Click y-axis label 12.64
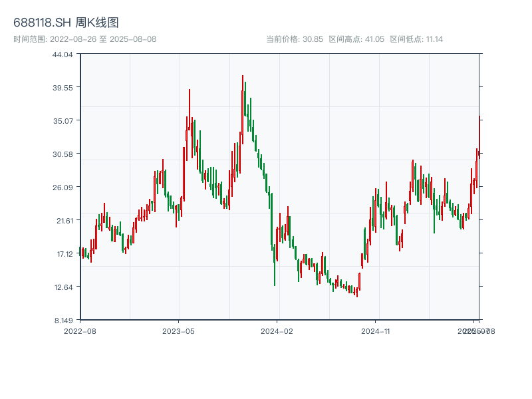Image resolution: width=532 pixels, height=399 pixels. pos(63,287)
